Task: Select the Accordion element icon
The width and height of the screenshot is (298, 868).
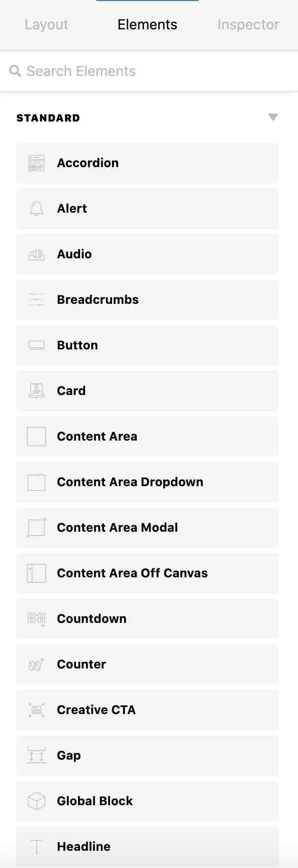Action: click(x=36, y=163)
